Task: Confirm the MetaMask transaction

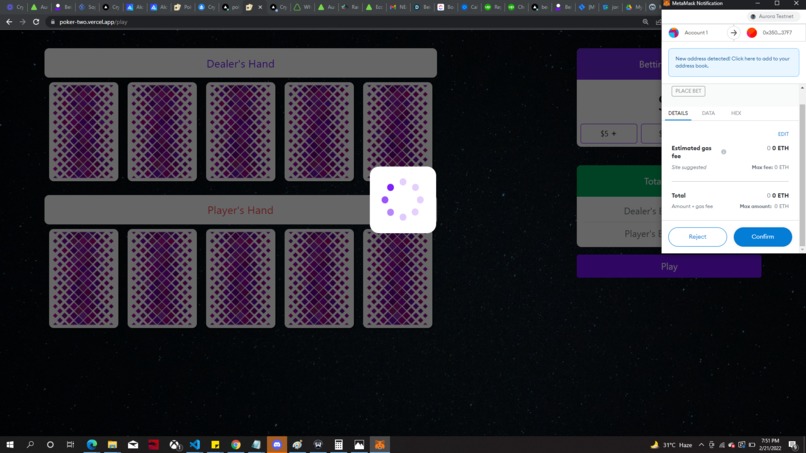Action: tap(762, 237)
